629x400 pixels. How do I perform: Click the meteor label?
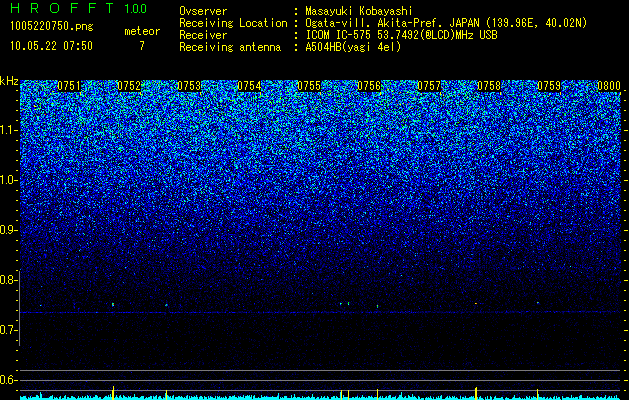(x=142, y=31)
